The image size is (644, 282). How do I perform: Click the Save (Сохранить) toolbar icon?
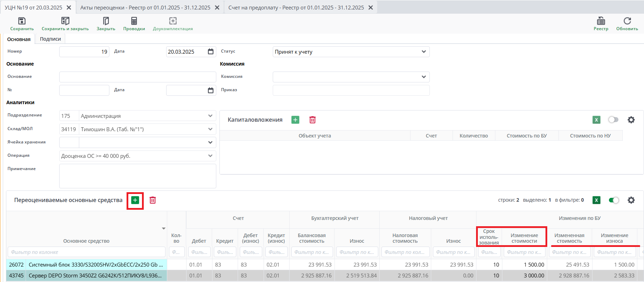22,21
